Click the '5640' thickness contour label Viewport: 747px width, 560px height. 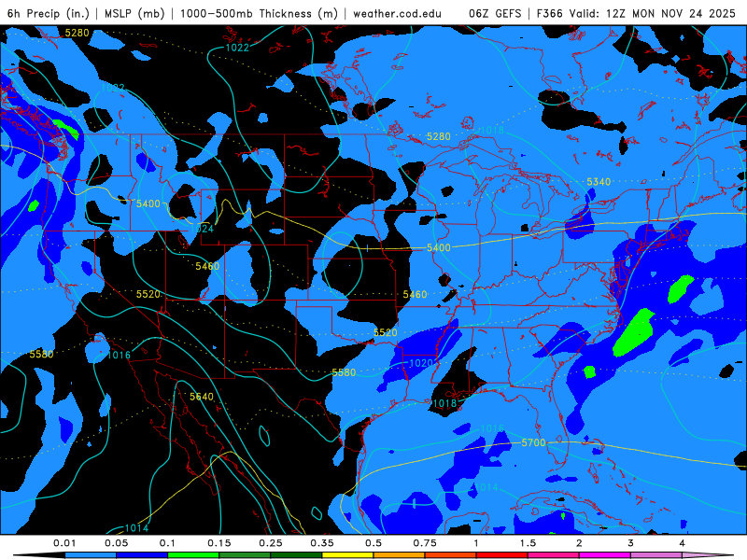[x=202, y=397]
